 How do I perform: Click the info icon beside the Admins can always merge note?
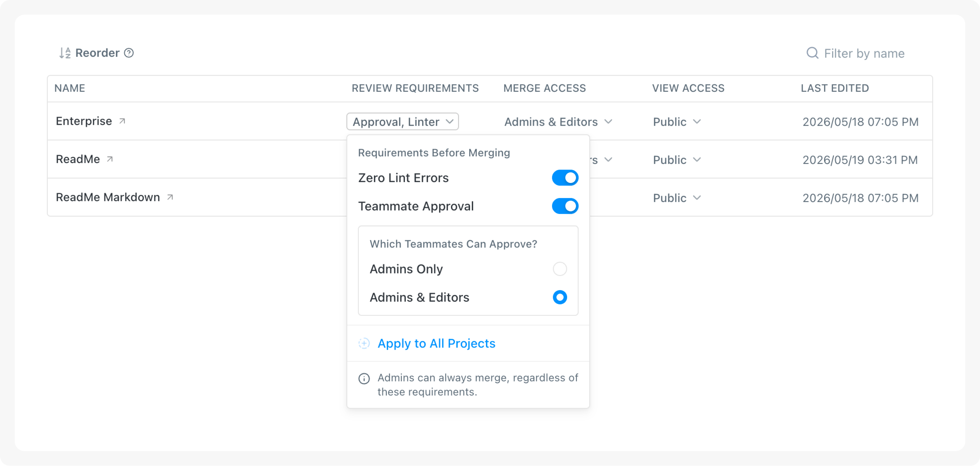[364, 379]
